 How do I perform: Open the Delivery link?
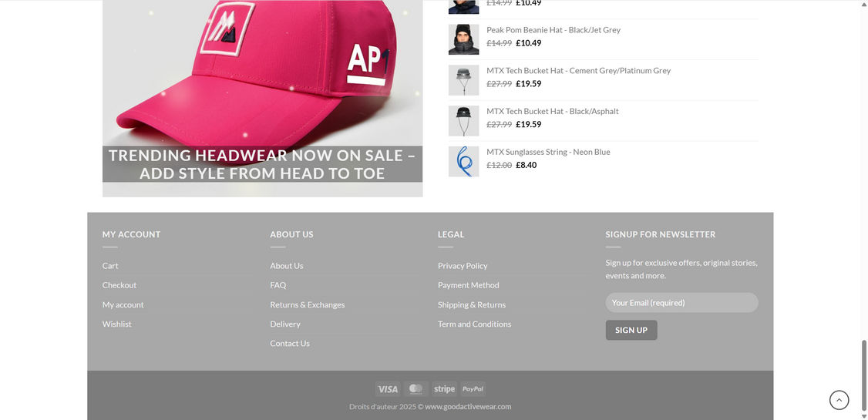[x=285, y=324]
